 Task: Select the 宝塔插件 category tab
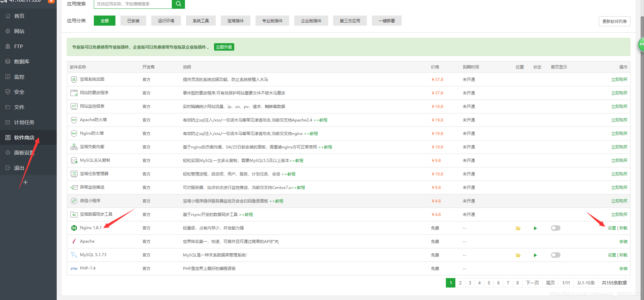pyautogui.click(x=236, y=21)
